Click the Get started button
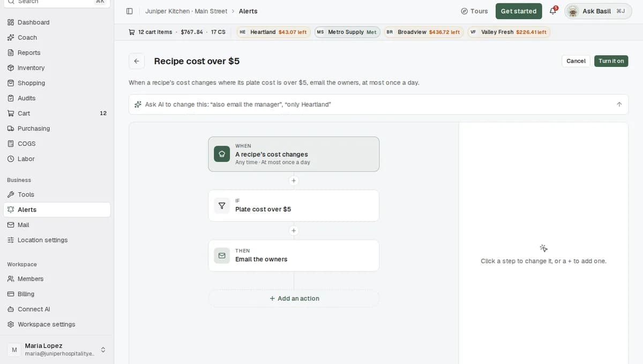Viewport: 643px width, 364px height. [519, 11]
